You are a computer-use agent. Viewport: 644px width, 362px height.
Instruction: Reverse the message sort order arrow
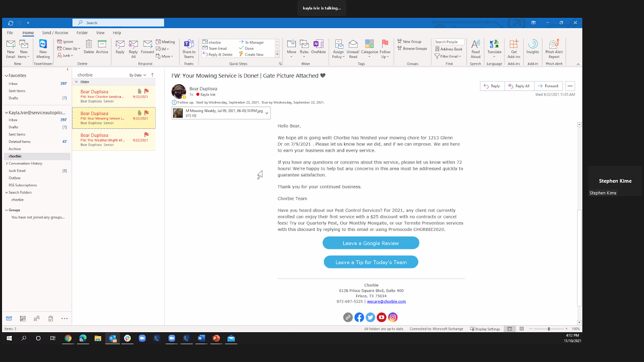pos(152,75)
